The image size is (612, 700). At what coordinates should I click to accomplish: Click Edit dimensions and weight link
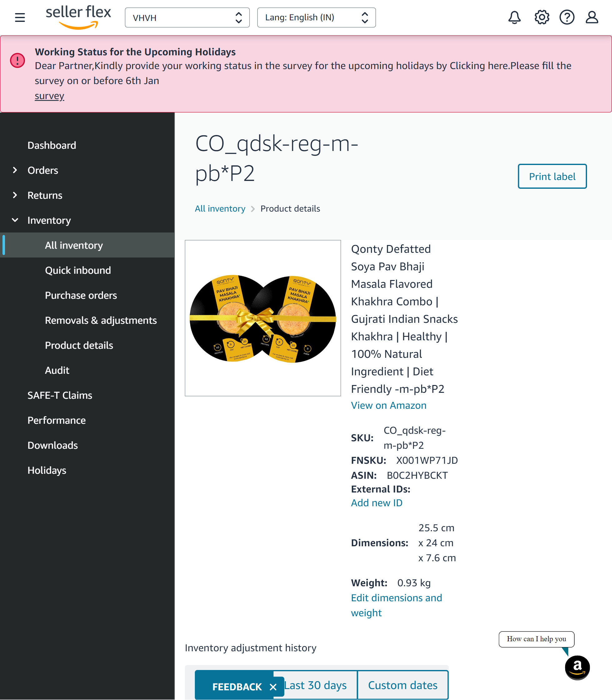397,605
